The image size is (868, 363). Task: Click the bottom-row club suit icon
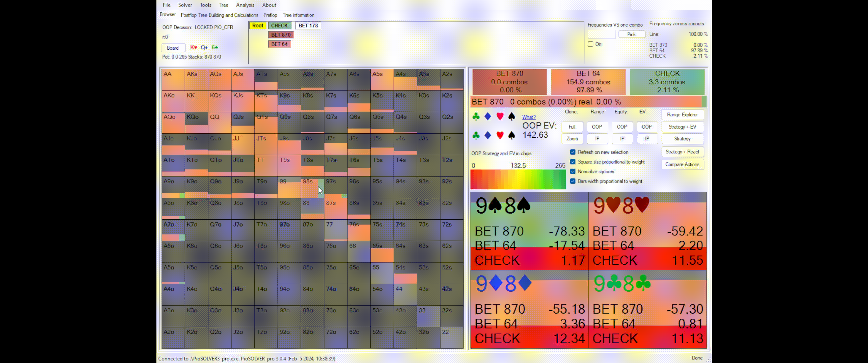pyautogui.click(x=476, y=135)
